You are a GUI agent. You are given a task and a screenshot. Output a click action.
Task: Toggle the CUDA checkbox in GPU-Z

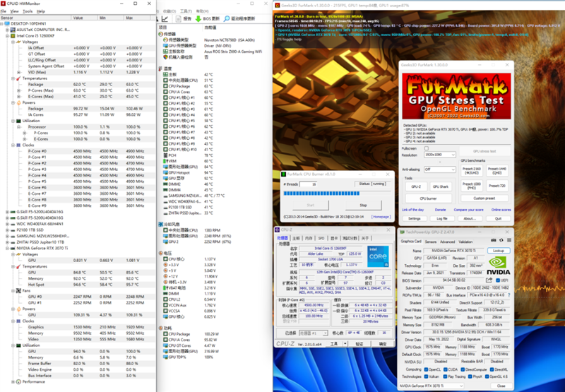pyautogui.click(x=446, y=369)
